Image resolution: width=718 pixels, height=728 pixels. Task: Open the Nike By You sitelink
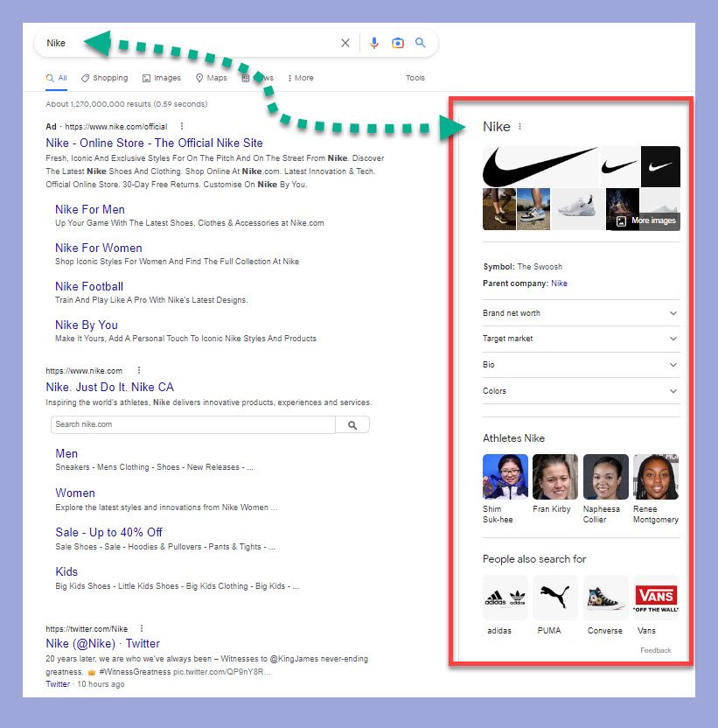pos(87,325)
